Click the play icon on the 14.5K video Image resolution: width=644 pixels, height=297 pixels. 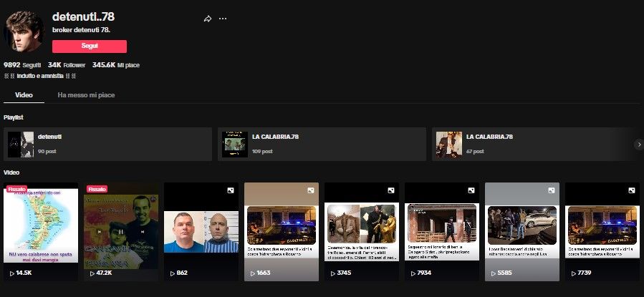(12, 273)
